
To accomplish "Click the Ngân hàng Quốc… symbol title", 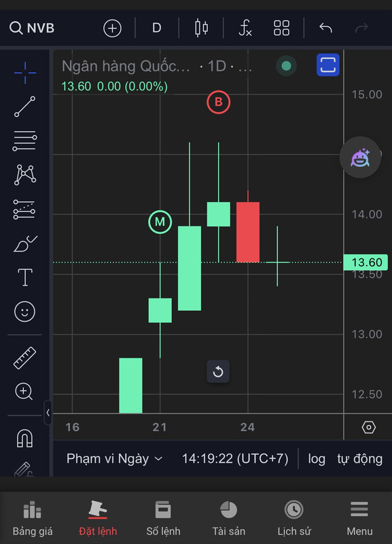I will (126, 66).
